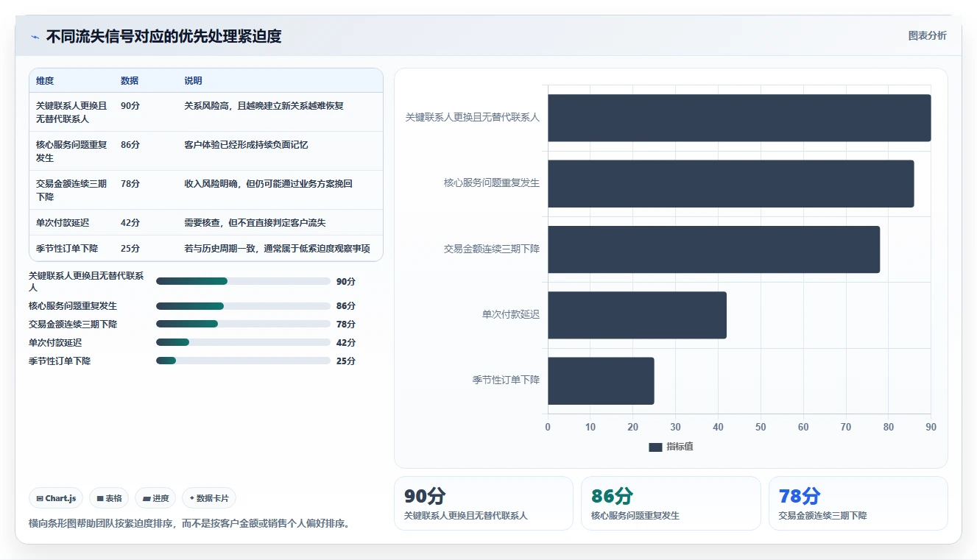Click description 收入风险明确，但仍可能通过业务方案挽回
The image size is (977, 560).
coord(268,183)
